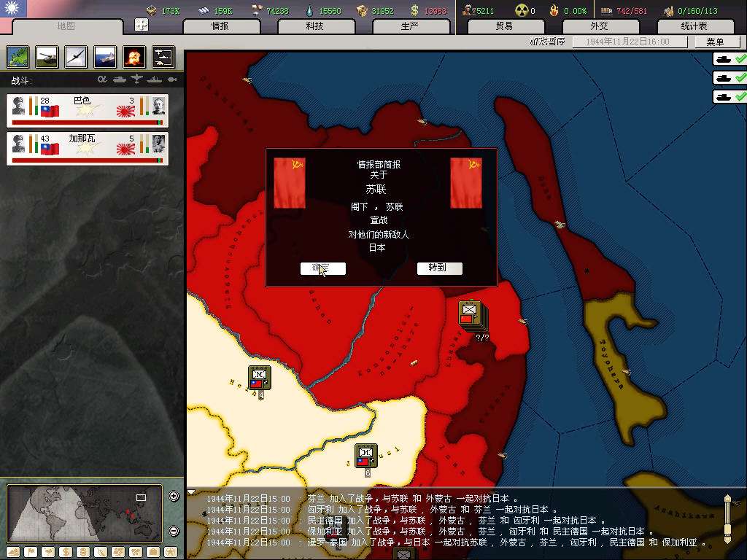Filter battles by submarine icon
Screen dimensions: 747x560
coord(172,79)
